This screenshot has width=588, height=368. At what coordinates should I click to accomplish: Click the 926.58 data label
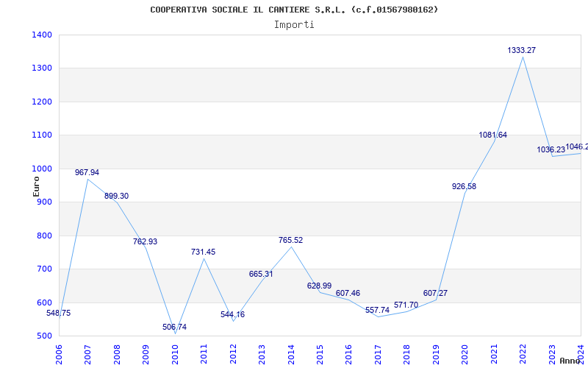(464, 187)
